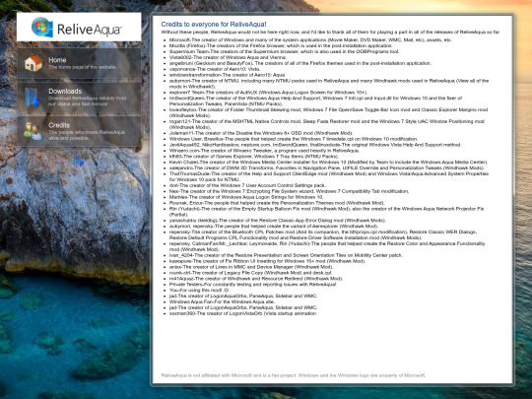This screenshot has height=399, width=532.
Task: Click the Empty Startup Balloon Fix credit
Action: 326,212
